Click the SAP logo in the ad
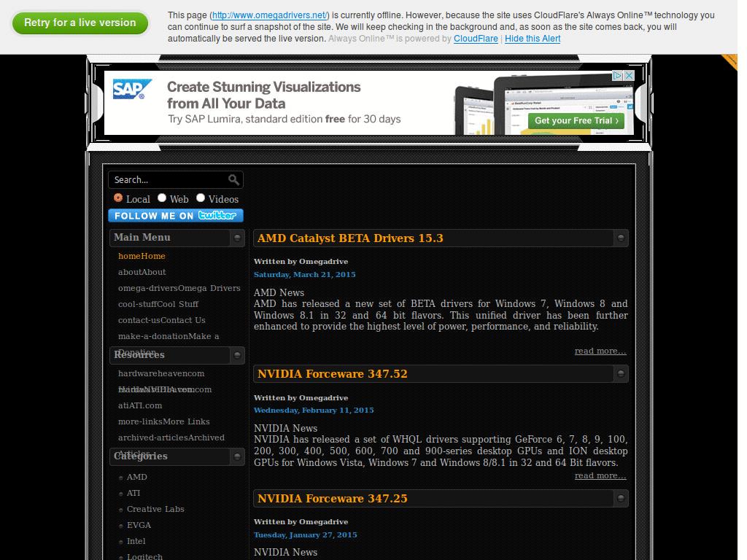 coord(131,89)
